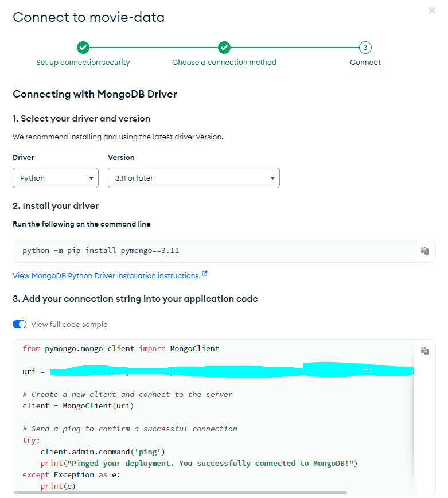Open external link icon for driver instructions
The image size is (448, 498).
205,273
